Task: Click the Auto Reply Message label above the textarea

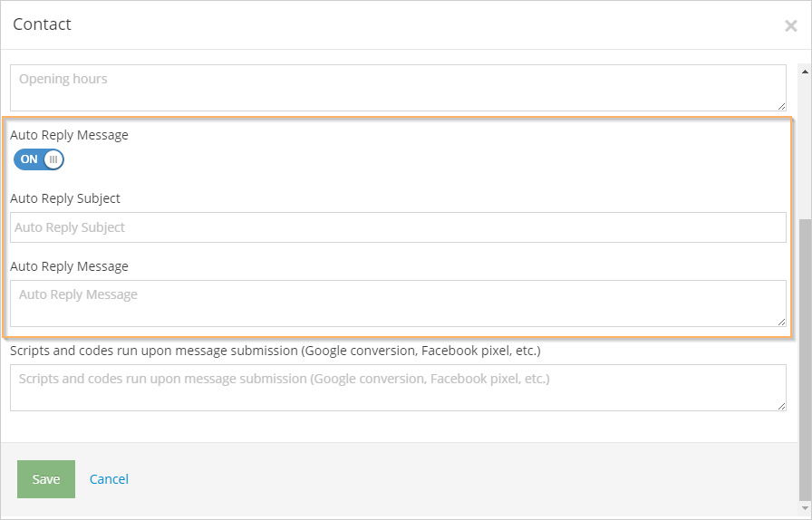Action: (70, 266)
